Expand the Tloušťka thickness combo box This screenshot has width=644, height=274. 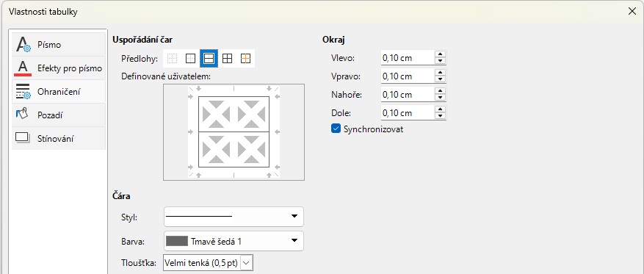[x=247, y=262]
